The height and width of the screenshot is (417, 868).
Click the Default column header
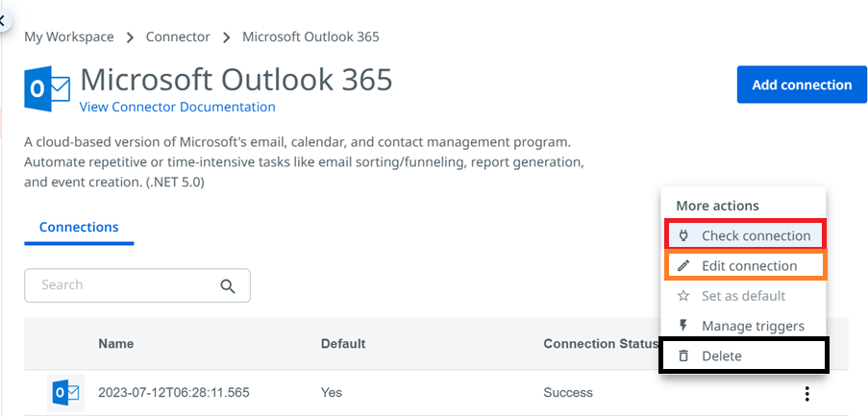pos(342,343)
